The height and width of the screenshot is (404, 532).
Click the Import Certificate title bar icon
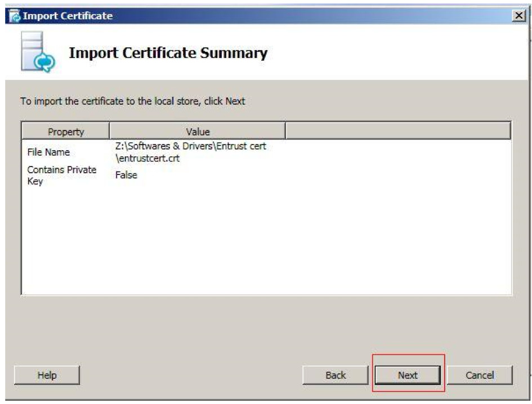15,16
